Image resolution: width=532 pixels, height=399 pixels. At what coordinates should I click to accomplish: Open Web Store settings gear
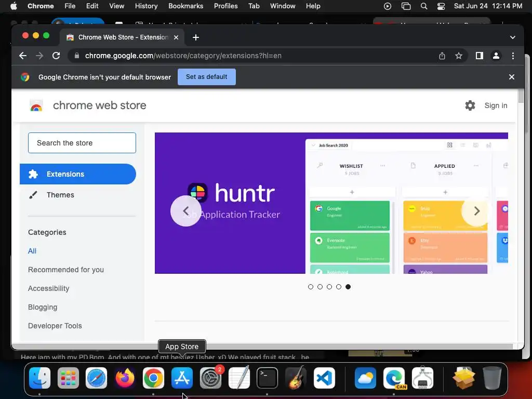pyautogui.click(x=470, y=105)
